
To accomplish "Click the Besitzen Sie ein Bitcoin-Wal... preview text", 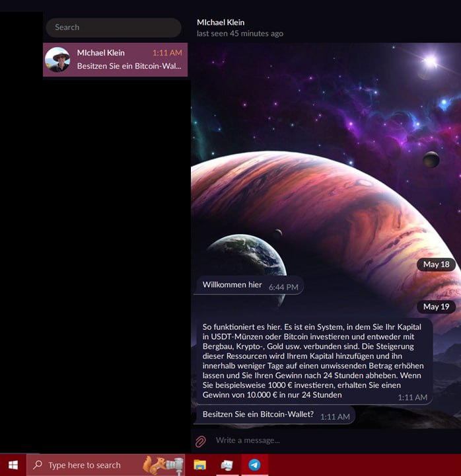I will pyautogui.click(x=129, y=66).
